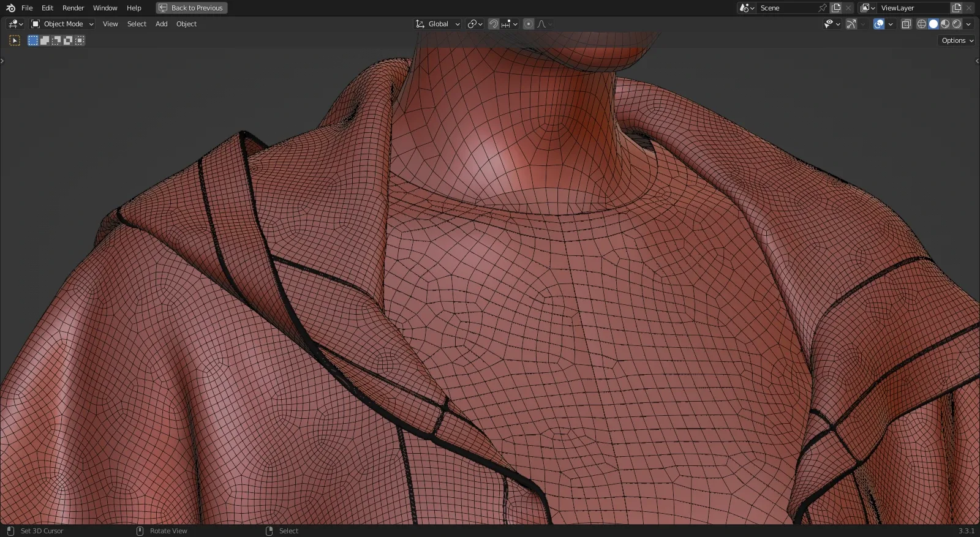This screenshot has width=980, height=537.
Task: Choose Invert Selection mode
Action: [x=68, y=40]
